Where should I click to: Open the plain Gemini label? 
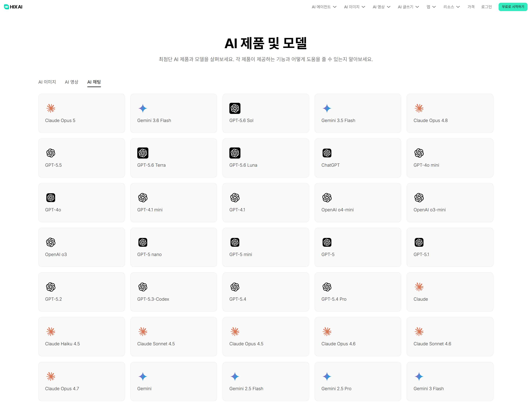[144, 389]
